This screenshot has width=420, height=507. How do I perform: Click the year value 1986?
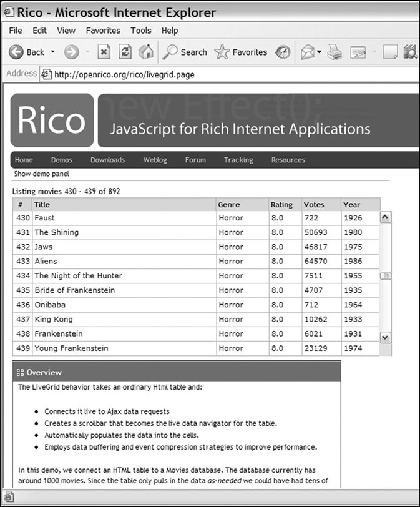(x=353, y=261)
